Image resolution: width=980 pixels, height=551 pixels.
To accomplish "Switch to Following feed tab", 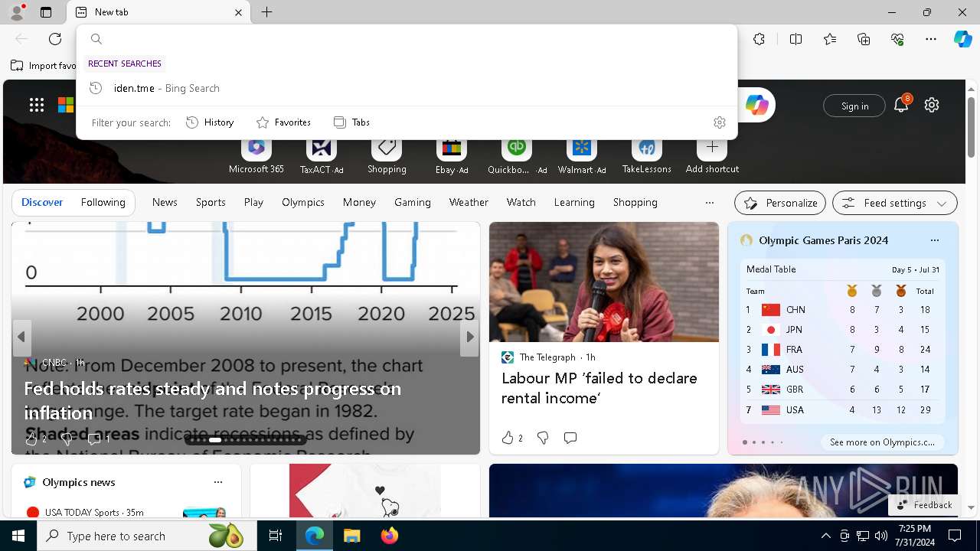I will click(103, 203).
